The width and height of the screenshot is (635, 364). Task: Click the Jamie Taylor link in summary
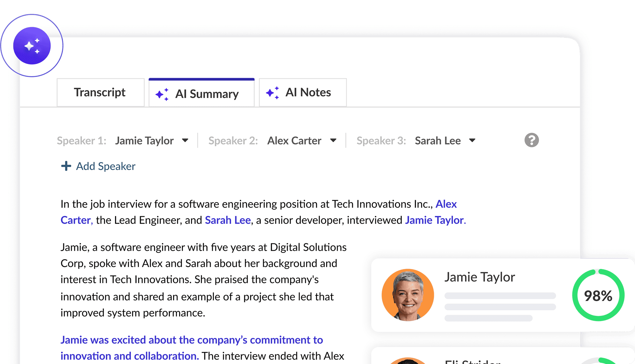[435, 220]
